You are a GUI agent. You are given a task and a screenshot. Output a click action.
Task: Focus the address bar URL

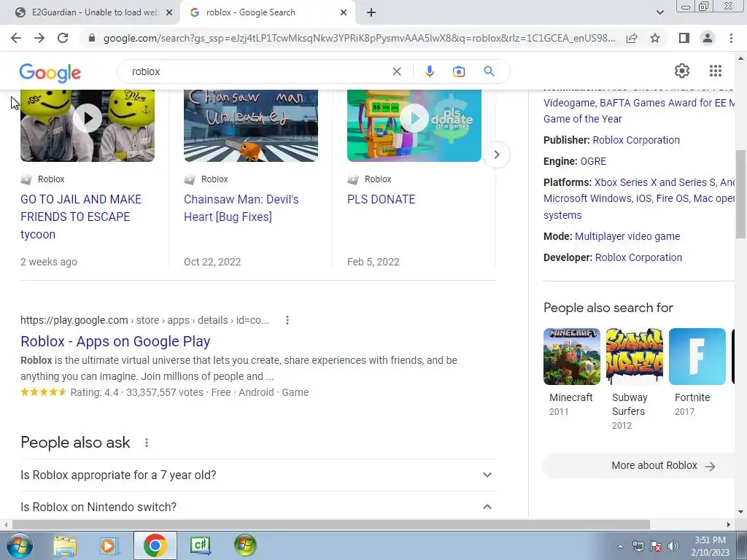coord(359,38)
